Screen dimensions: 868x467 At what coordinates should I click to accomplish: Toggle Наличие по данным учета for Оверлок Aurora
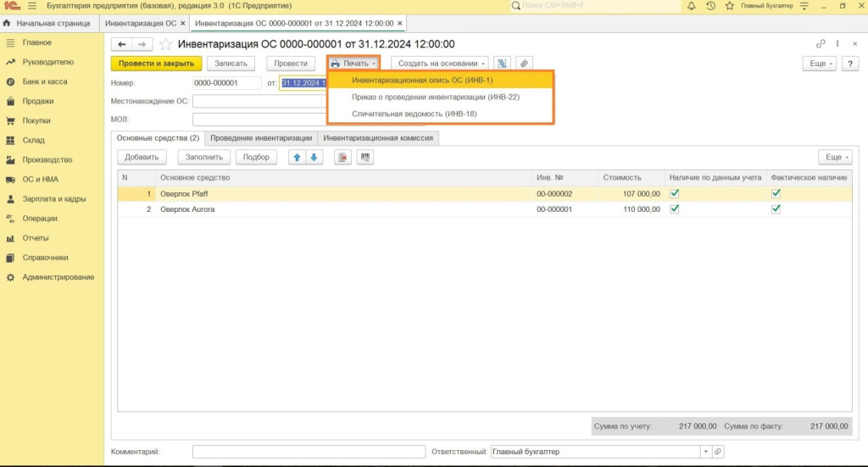point(674,209)
